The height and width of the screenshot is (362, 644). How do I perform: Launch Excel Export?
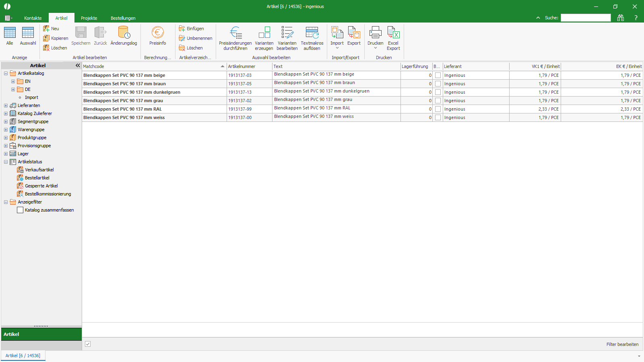[x=393, y=33]
